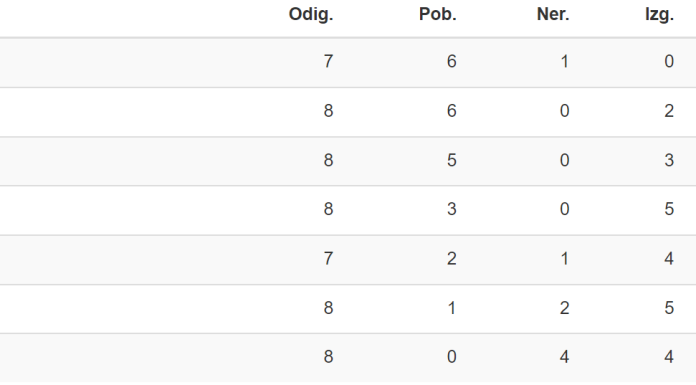Click the Ner. column header
Screen dimensions: 696x385
553,15
